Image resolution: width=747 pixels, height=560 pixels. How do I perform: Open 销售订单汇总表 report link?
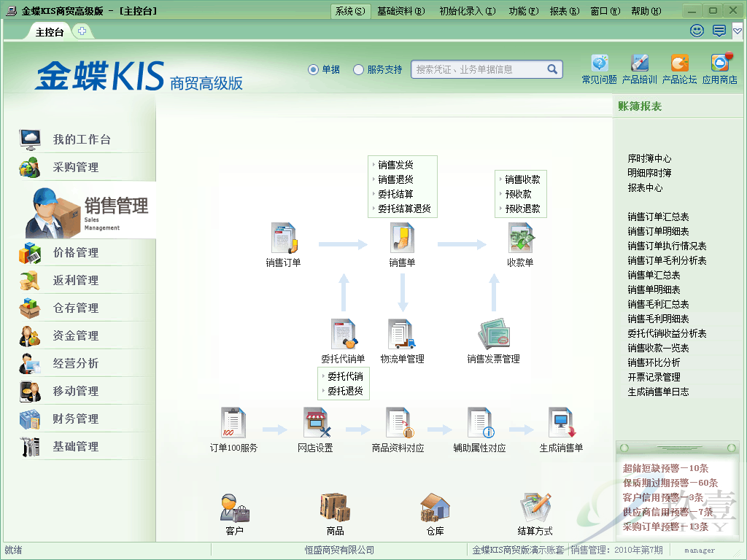pos(658,217)
